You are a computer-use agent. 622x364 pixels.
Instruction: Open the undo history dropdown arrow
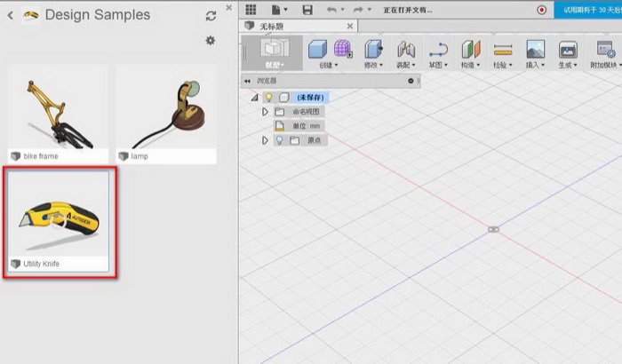342,10
